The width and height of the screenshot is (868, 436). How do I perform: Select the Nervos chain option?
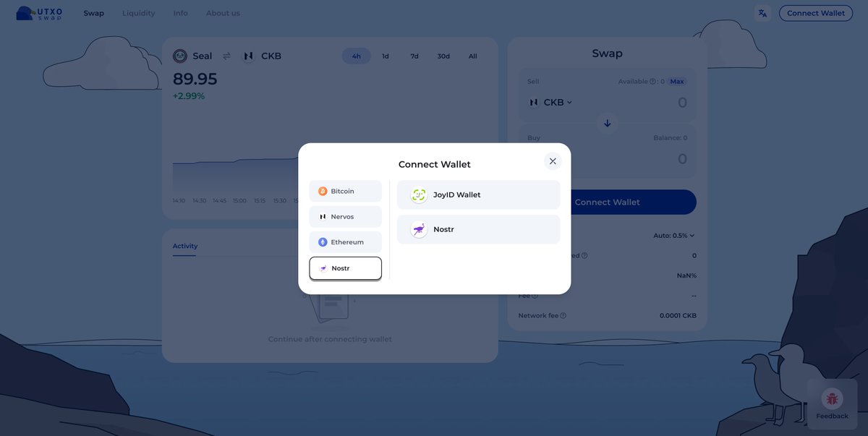tap(345, 217)
